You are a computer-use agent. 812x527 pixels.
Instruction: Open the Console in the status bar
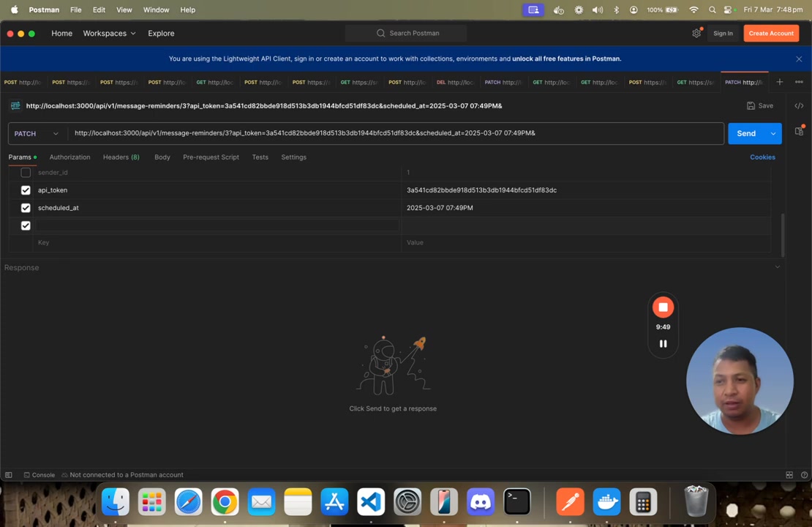(39, 474)
